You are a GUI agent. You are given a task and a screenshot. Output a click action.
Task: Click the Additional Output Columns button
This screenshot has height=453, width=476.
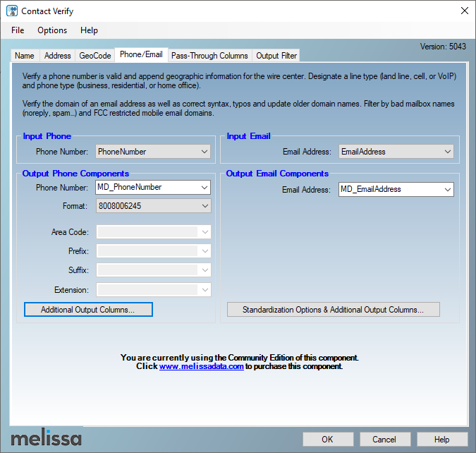[88, 310]
